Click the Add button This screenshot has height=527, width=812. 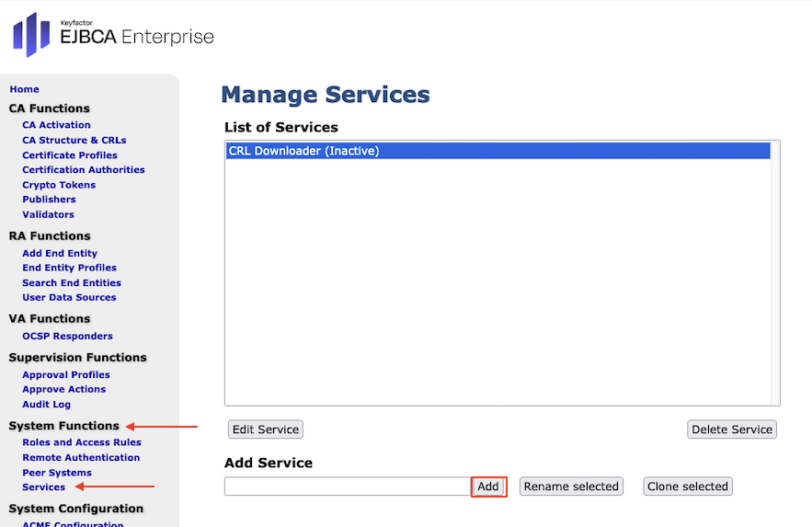pyautogui.click(x=488, y=487)
